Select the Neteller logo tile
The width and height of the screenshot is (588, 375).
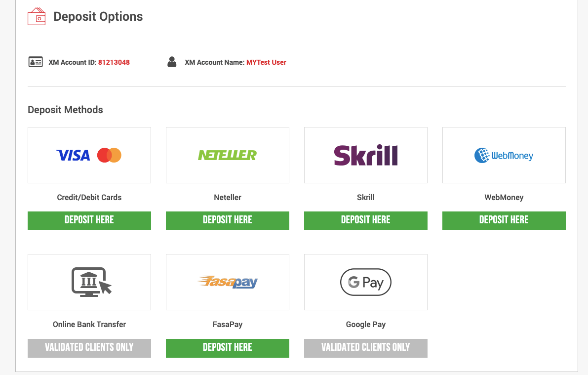228,155
